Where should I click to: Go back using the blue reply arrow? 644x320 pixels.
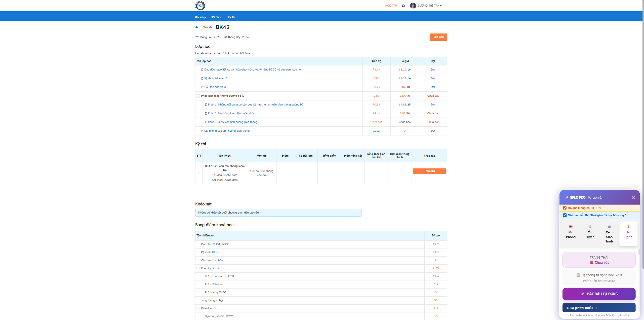pyautogui.click(x=197, y=27)
